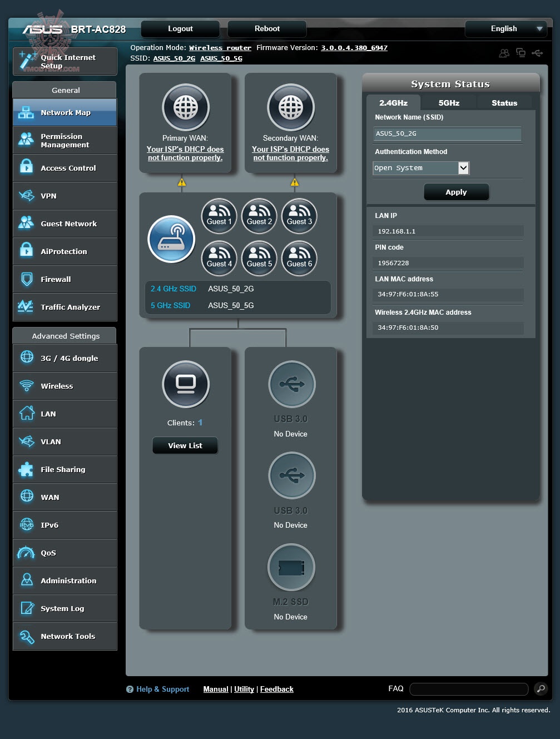Select the first USB 3.0 device icon

tap(292, 384)
